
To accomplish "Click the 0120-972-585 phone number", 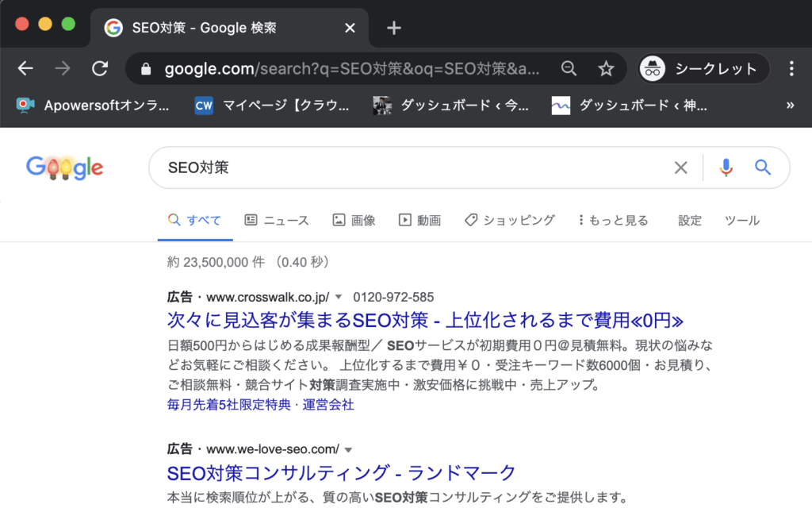I will coord(393,297).
